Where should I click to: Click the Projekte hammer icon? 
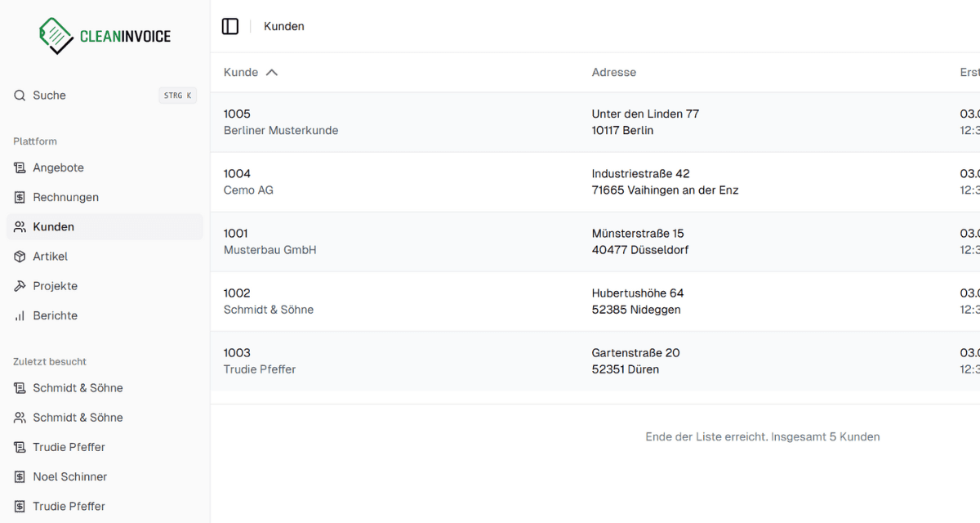20,286
